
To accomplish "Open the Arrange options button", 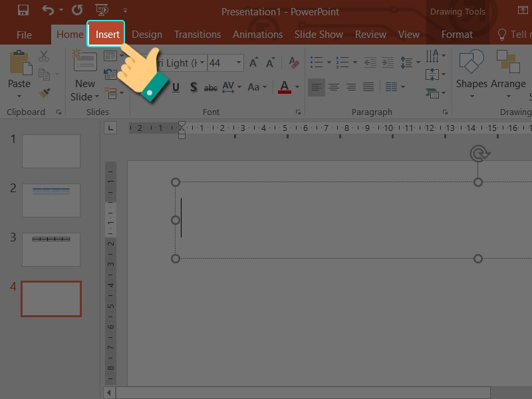I will coord(508,71).
